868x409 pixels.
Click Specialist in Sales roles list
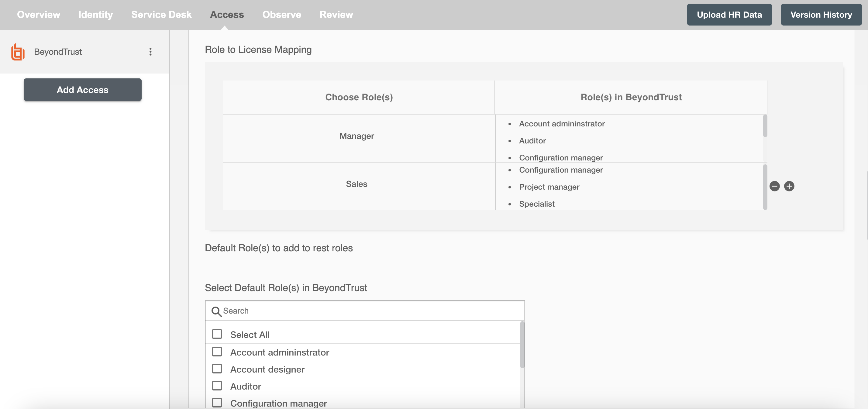[x=536, y=204]
